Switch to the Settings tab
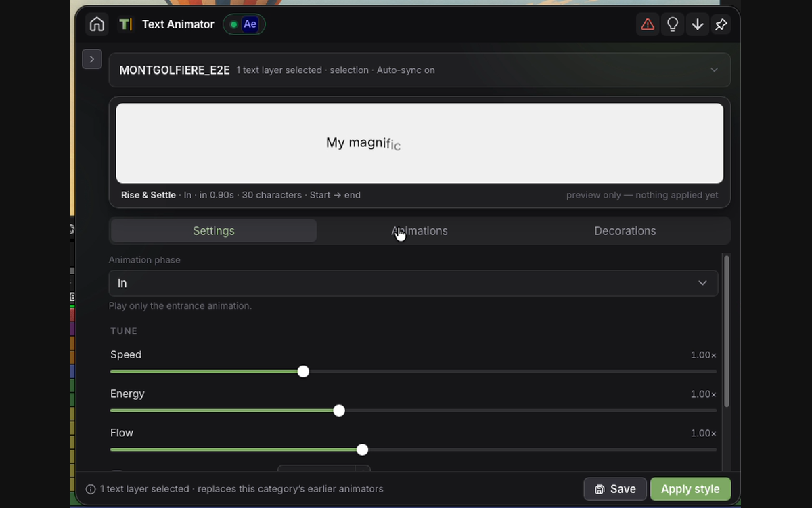The image size is (812, 508). click(x=214, y=231)
